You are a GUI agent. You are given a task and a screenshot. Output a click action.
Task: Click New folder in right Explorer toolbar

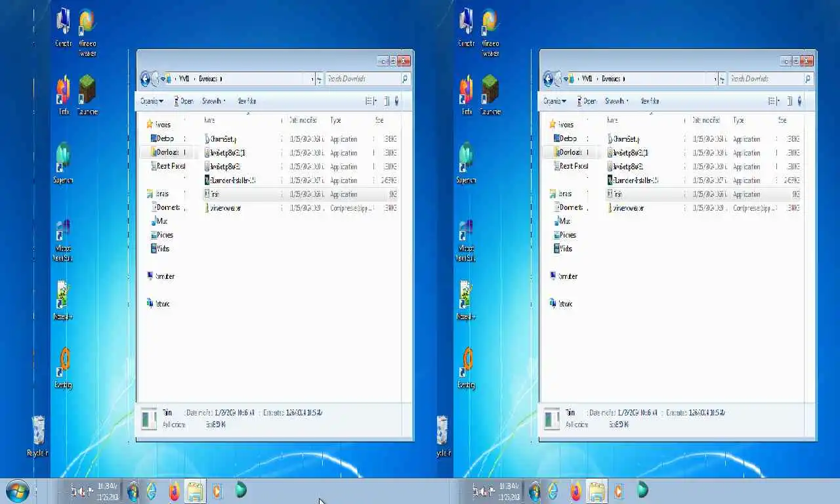pyautogui.click(x=649, y=101)
